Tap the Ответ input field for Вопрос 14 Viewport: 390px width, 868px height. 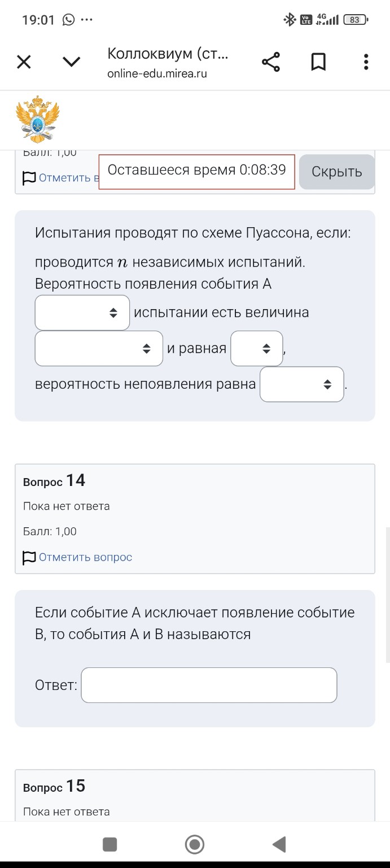(209, 684)
